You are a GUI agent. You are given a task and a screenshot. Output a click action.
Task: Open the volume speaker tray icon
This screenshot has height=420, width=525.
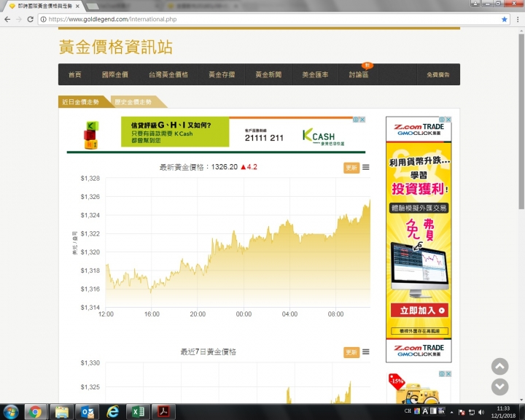481,412
